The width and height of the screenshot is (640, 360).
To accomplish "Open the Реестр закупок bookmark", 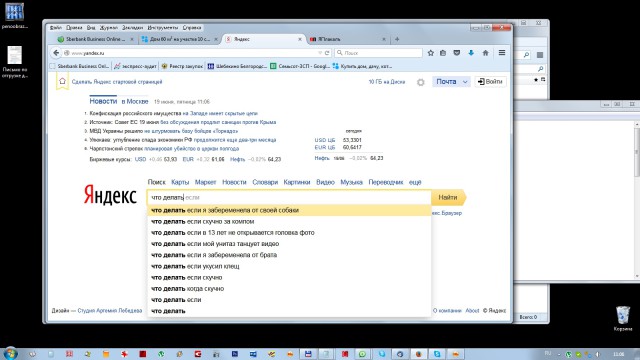I will (182, 66).
